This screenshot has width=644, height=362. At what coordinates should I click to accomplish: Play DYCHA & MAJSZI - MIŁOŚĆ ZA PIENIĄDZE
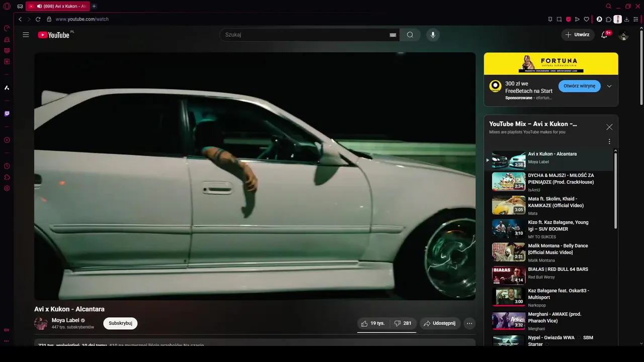pos(552,182)
